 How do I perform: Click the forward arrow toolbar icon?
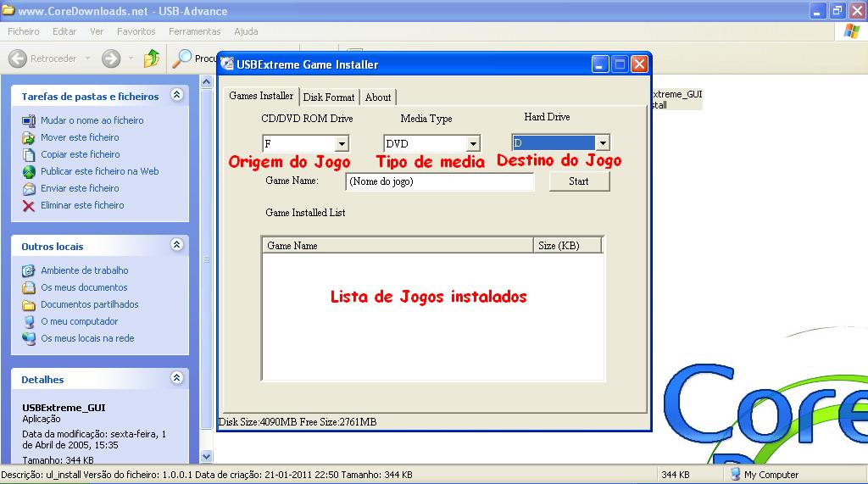111,58
